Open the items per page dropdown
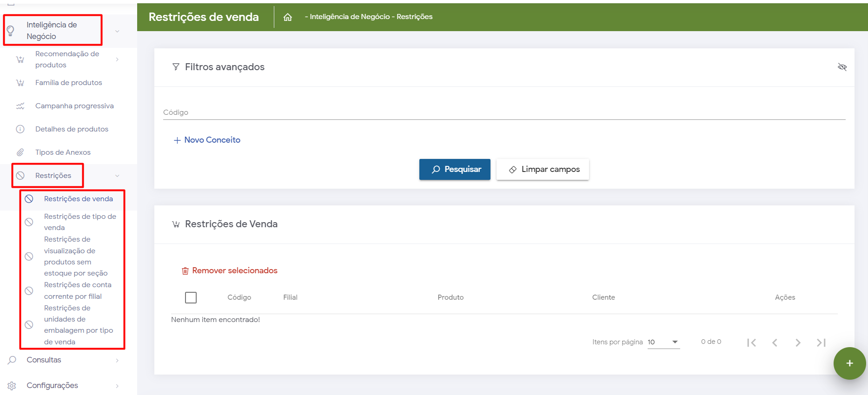The width and height of the screenshot is (868, 395). [663, 342]
